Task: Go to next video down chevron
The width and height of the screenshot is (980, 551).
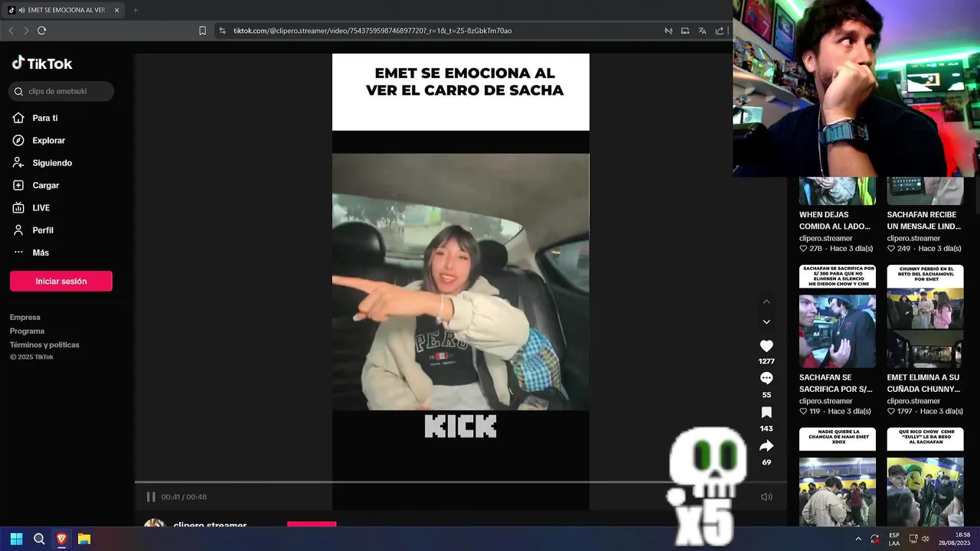Action: (766, 322)
